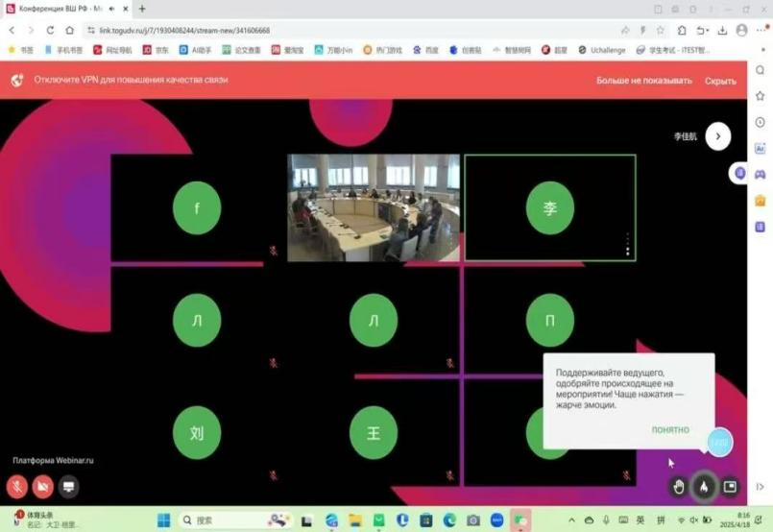The height and width of the screenshot is (532, 773).
Task: Open the browser downloads panel
Action: pos(722,31)
